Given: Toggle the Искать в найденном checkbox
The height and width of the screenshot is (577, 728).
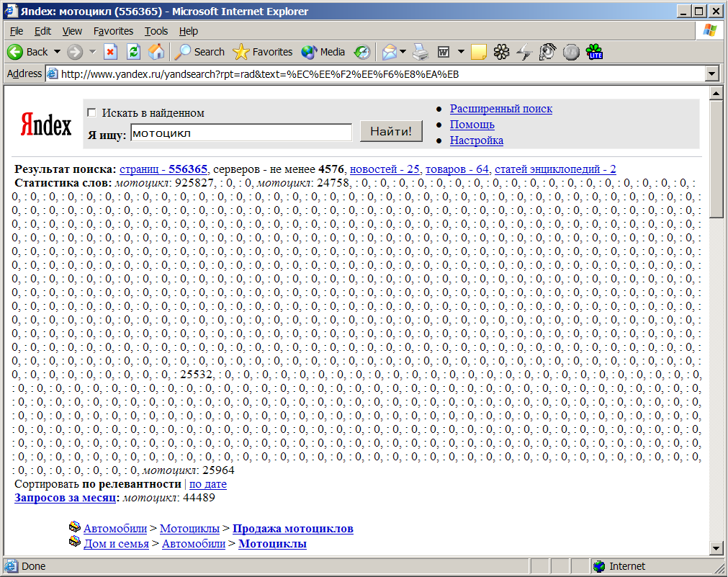Looking at the screenshot, I should pos(92,112).
